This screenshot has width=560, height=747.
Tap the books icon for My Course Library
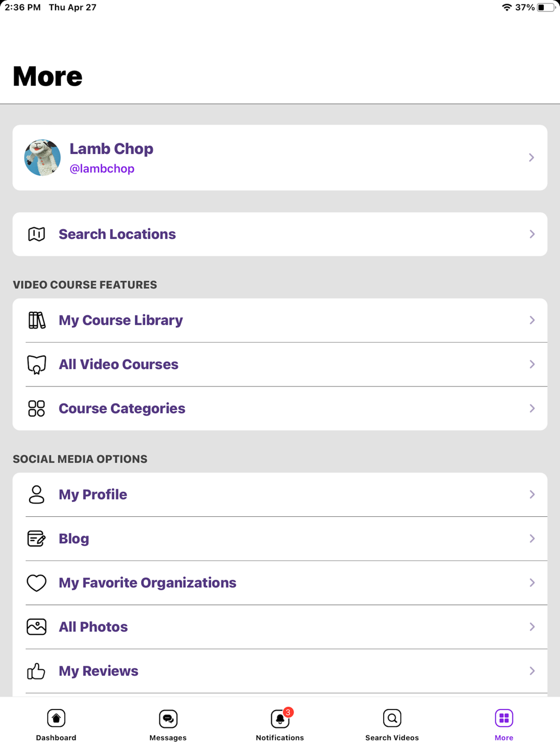click(x=36, y=320)
